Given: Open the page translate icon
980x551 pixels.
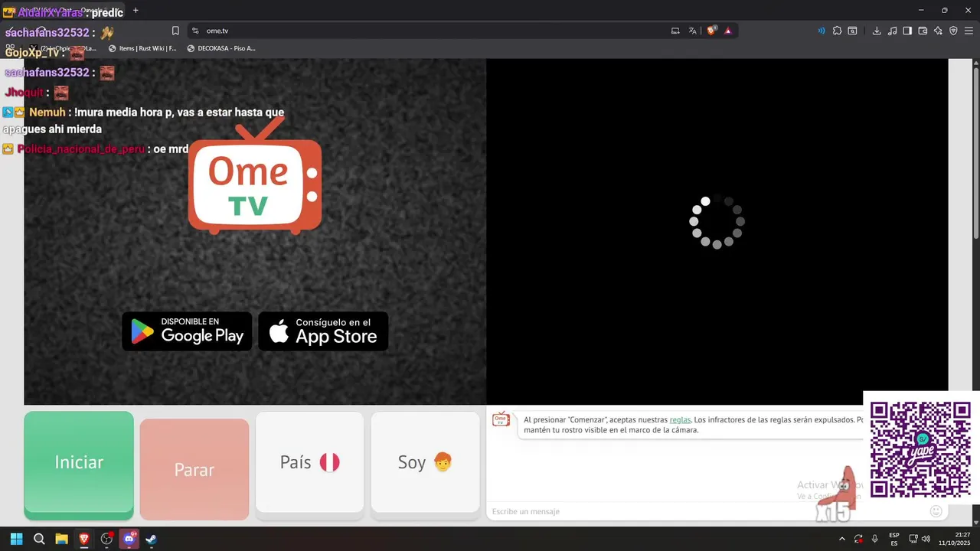Looking at the screenshot, I should pyautogui.click(x=693, y=31).
